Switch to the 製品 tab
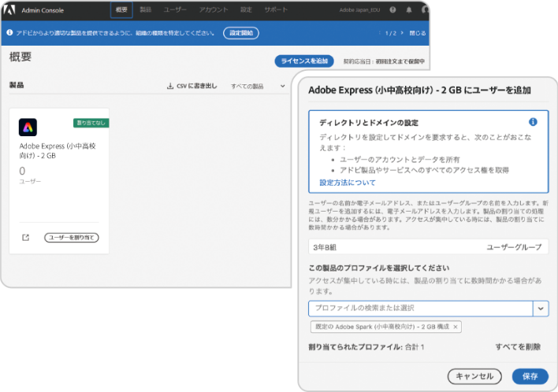558x392 pixels. coord(145,9)
